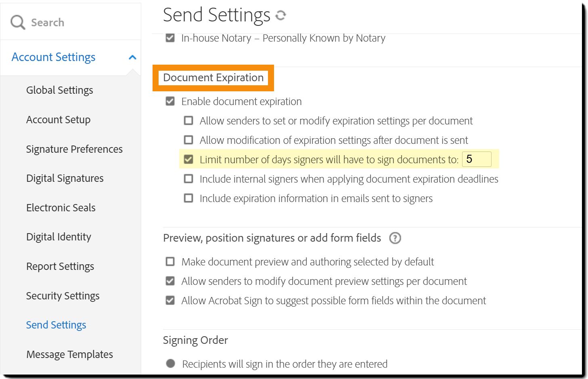
Task: Enable expiration information in emails to signers
Action: (x=188, y=198)
